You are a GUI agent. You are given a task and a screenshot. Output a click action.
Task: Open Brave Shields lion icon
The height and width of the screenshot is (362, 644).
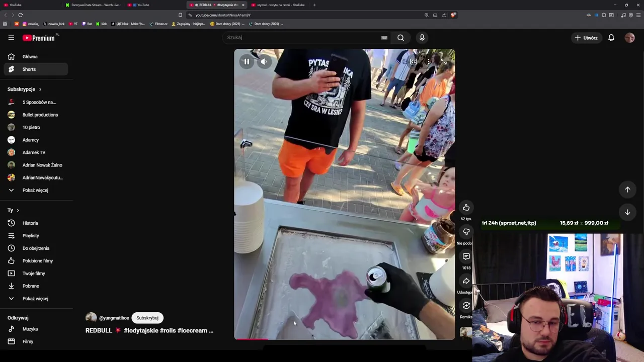(x=453, y=15)
